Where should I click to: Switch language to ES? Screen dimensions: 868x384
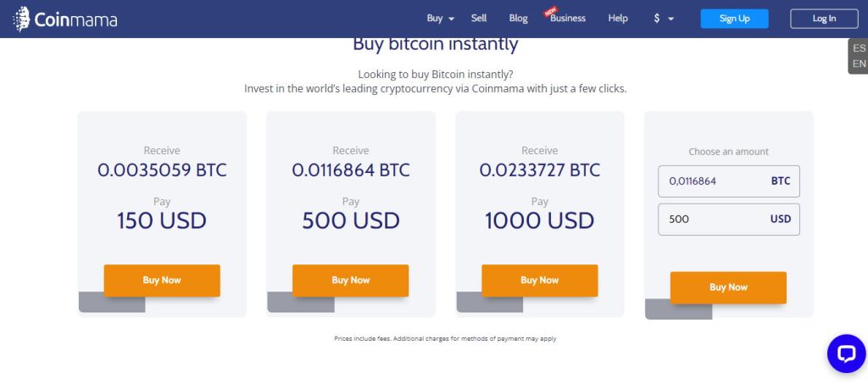pos(860,48)
